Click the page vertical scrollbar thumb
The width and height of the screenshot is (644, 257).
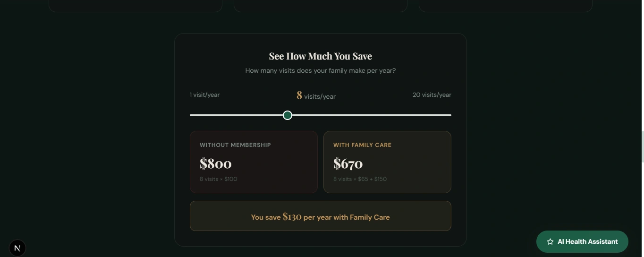click(642, 147)
